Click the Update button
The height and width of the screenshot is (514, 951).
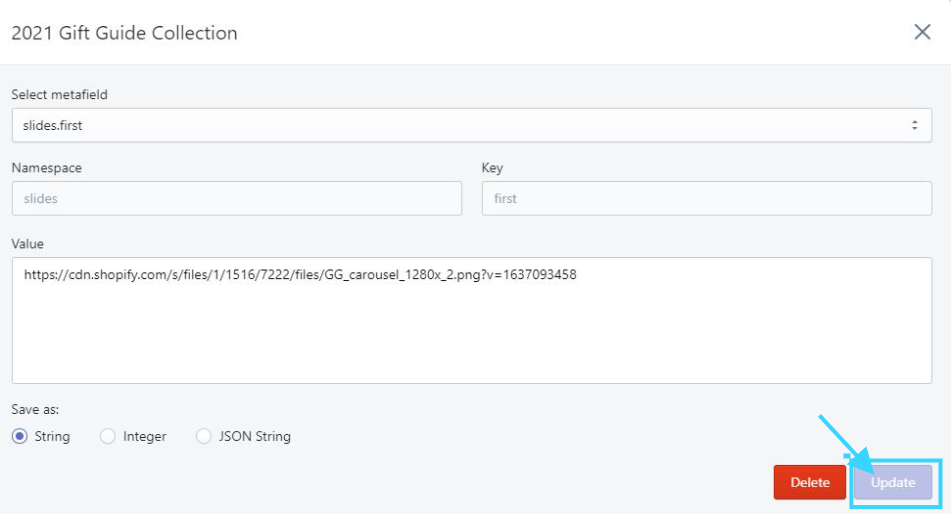tap(892, 482)
